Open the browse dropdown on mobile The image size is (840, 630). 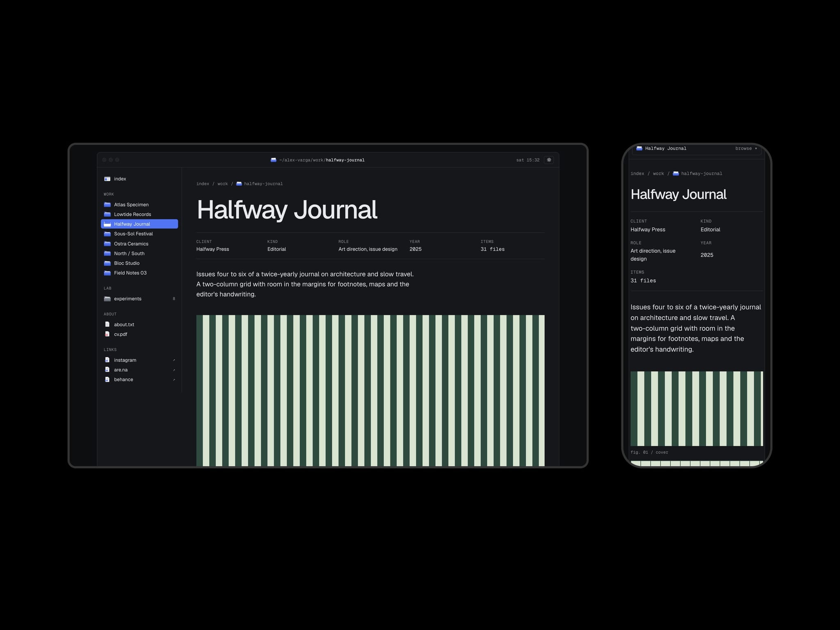[x=746, y=148]
